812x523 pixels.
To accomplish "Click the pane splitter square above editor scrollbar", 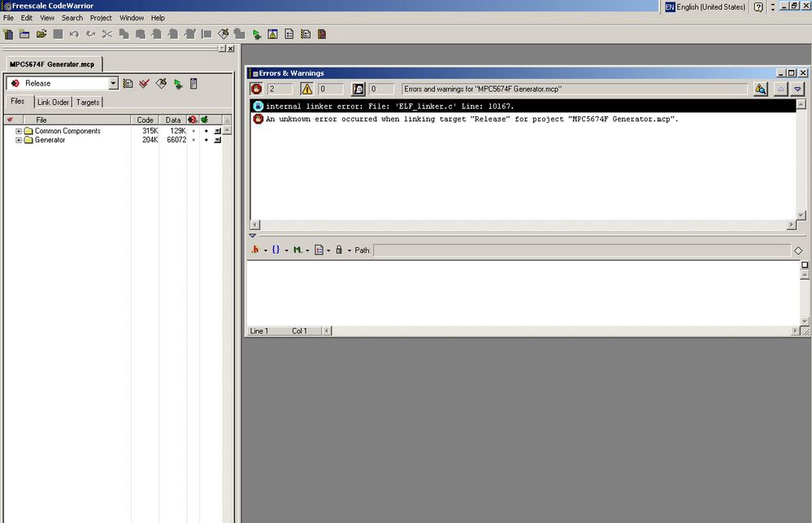I will (805, 265).
